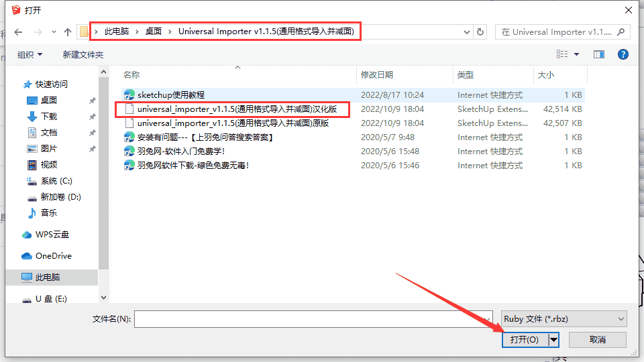Select 羽兔网-软件入门免费学 shortcut
The height and width of the screenshot is (362, 644).
click(353, 152)
